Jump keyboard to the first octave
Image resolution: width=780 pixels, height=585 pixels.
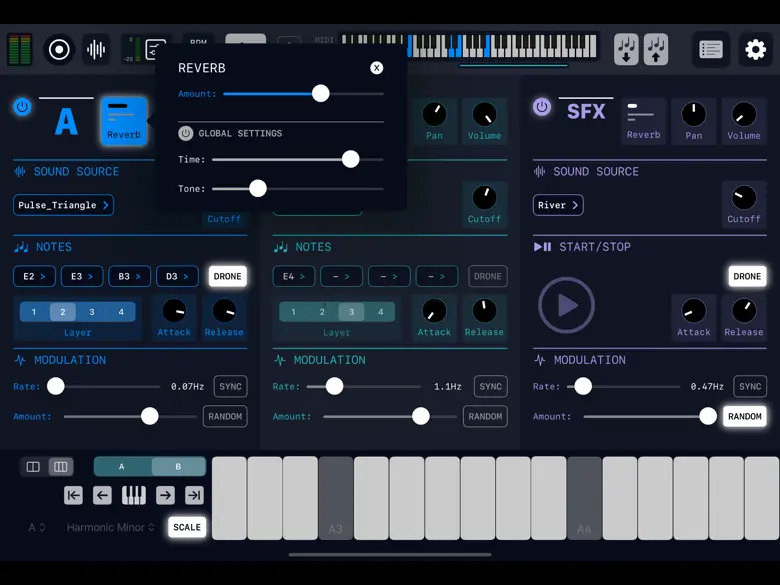[x=73, y=495]
